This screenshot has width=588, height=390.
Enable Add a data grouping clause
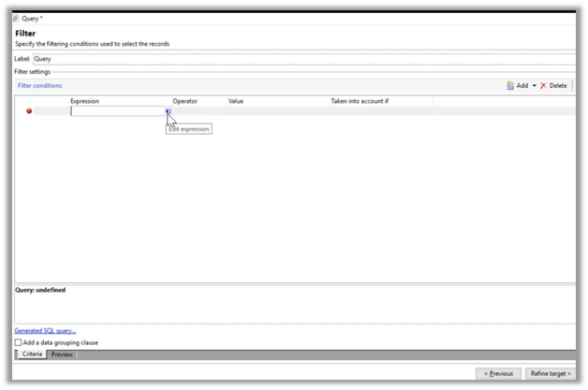[18, 342]
